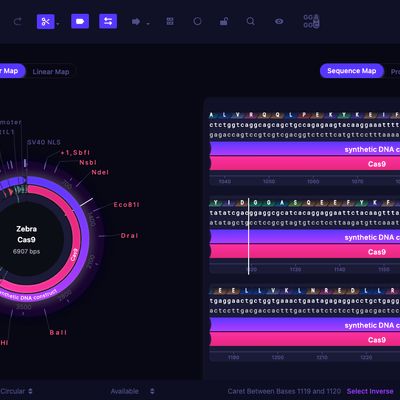Click the Nsbl restriction site label

tap(88, 163)
